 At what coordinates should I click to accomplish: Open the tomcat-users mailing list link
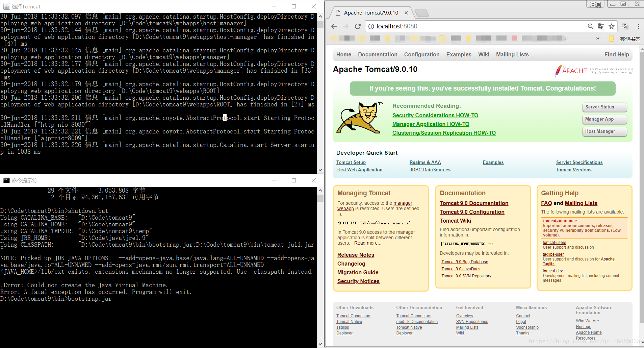554,243
